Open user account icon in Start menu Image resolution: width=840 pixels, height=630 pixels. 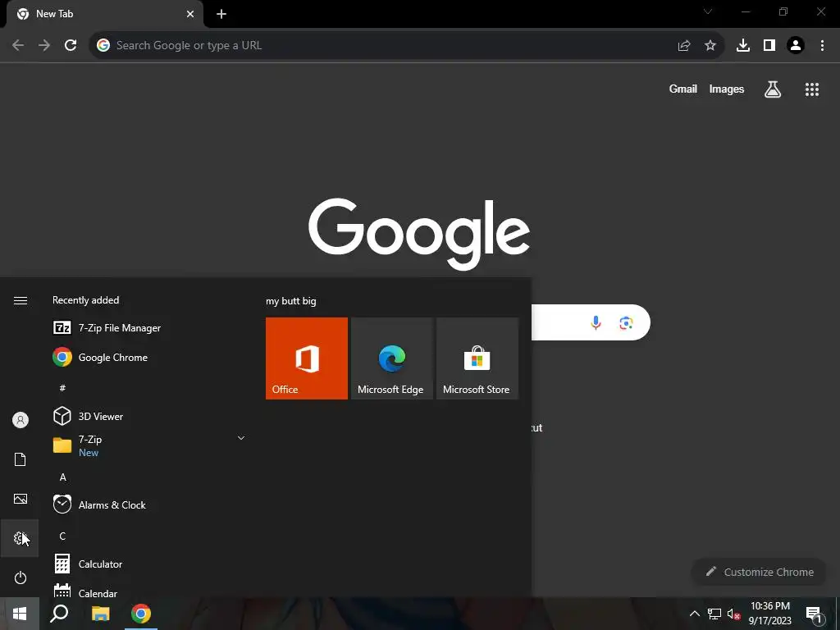coord(21,420)
